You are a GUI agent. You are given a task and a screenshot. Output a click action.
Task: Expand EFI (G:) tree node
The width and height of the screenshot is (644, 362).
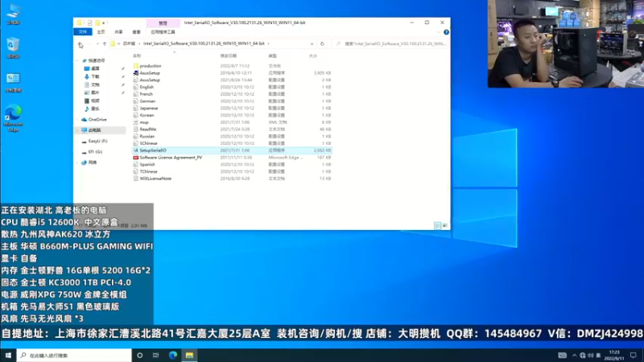coord(77,152)
